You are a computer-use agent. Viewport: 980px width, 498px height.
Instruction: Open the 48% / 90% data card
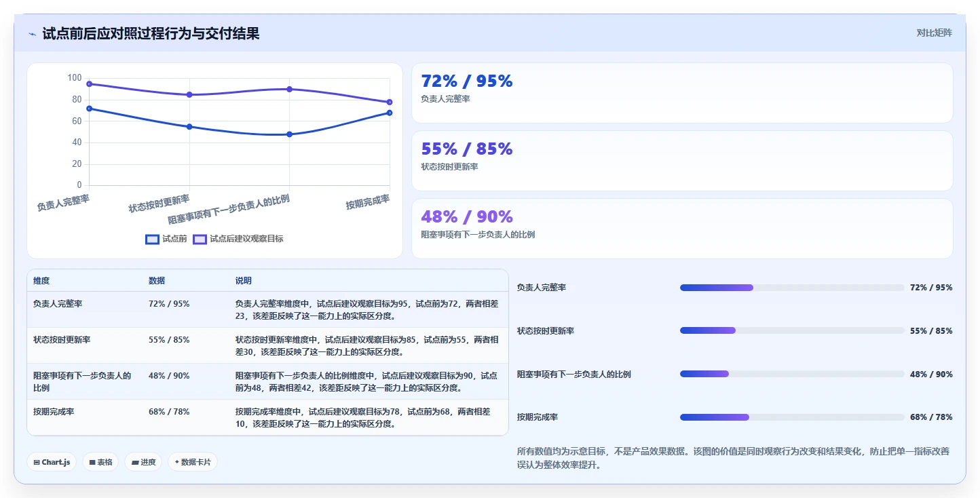tap(682, 229)
